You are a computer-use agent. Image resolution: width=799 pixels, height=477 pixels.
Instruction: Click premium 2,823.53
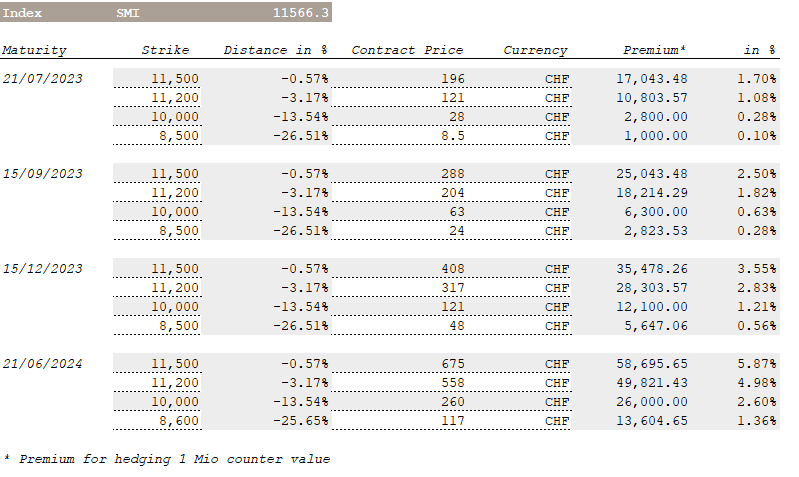click(656, 231)
